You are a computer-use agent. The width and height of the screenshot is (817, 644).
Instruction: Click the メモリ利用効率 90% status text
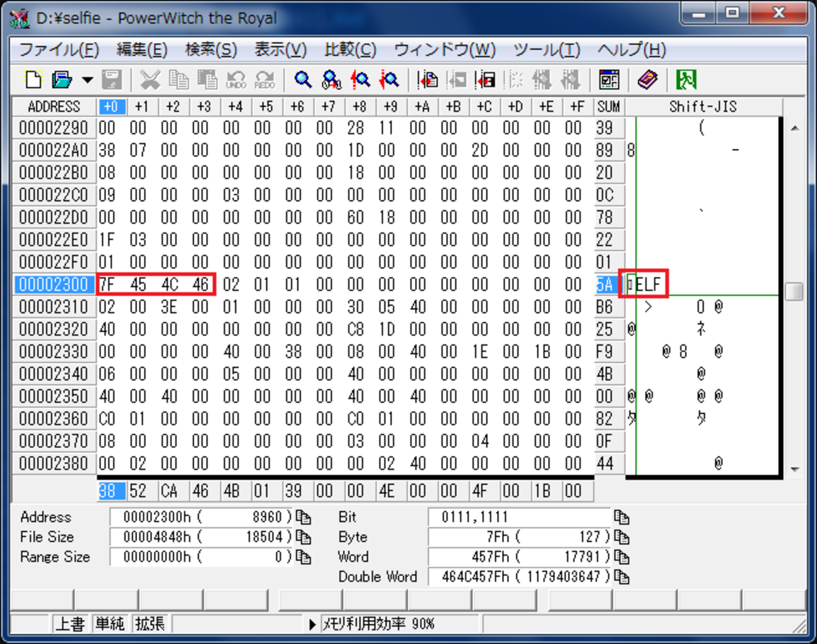click(x=379, y=624)
